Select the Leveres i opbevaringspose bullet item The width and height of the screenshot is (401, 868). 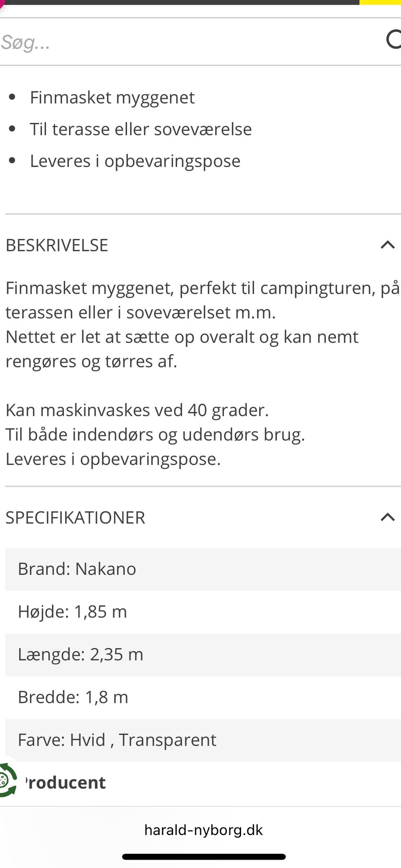click(135, 161)
